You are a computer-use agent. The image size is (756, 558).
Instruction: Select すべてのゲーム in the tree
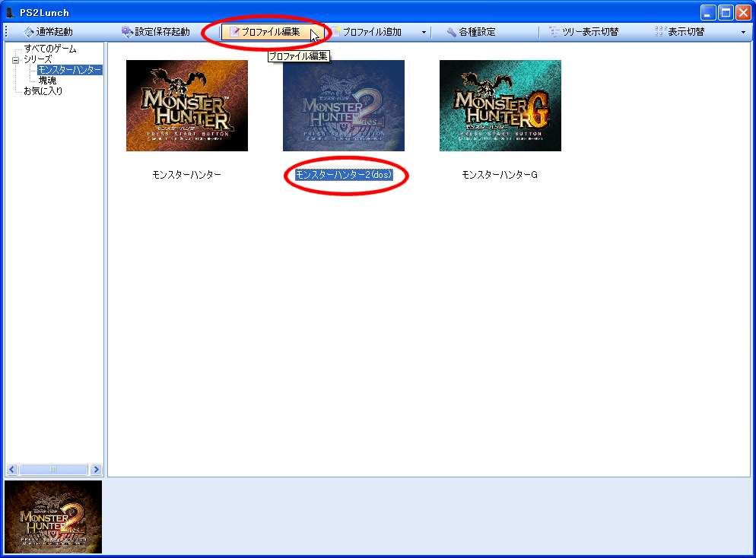coord(50,49)
